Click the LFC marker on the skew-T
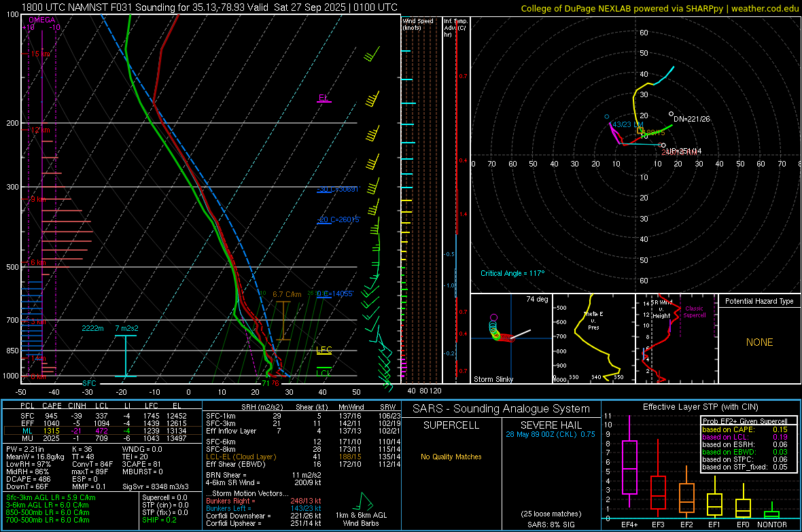This screenshot has width=802, height=532. pos(324,351)
